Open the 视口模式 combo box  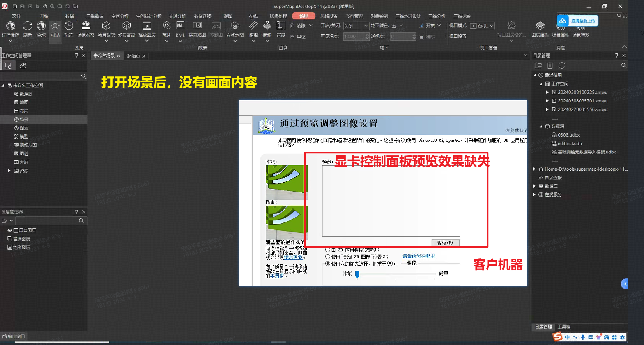tap(482, 26)
